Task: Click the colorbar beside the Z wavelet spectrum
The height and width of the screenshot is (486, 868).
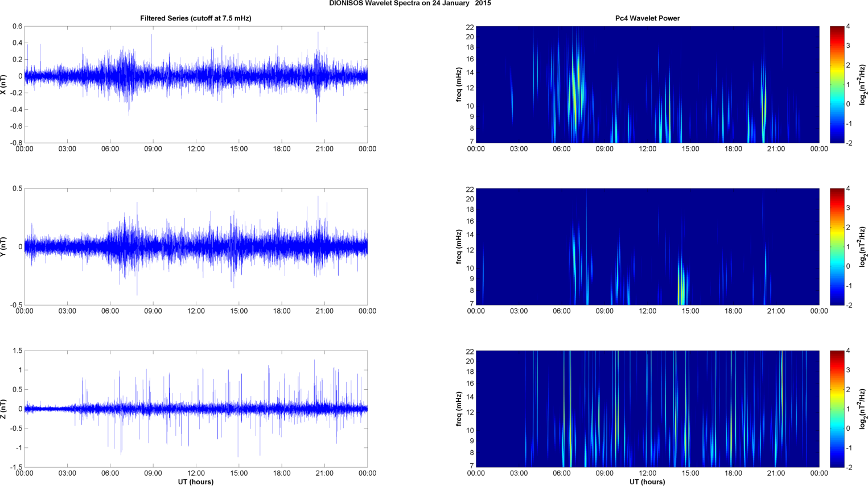Action: (837, 409)
